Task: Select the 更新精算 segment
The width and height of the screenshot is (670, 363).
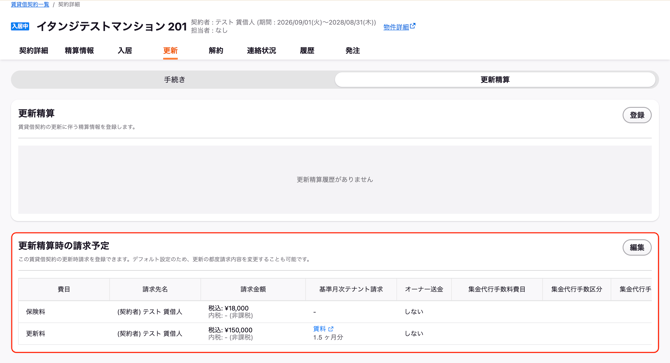Action: click(495, 80)
